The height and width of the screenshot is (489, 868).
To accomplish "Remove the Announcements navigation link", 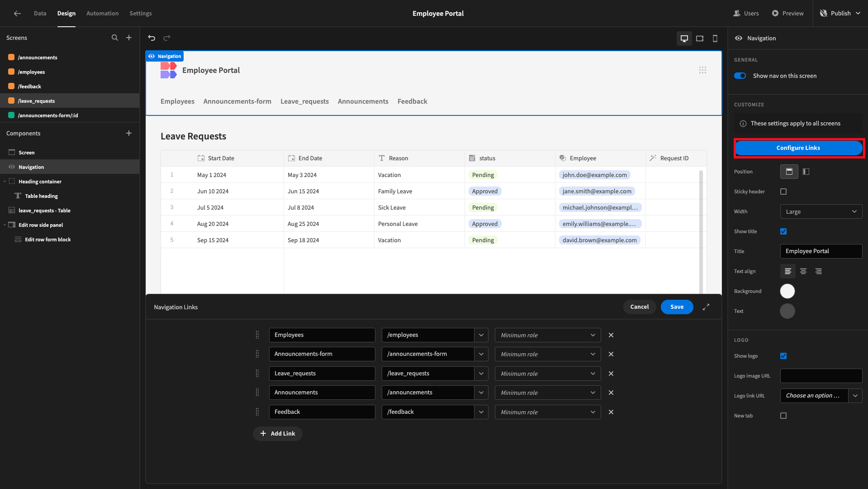I will (x=611, y=393).
